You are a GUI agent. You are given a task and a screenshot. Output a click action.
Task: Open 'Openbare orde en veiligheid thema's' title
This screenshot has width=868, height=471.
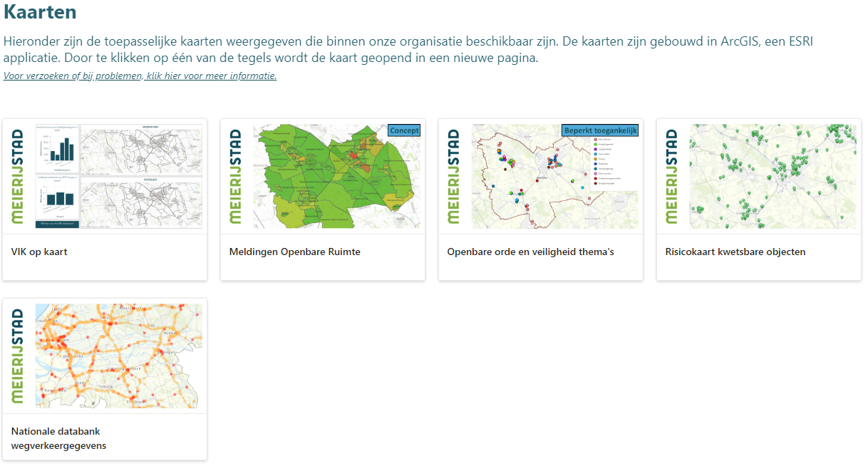[530, 252]
